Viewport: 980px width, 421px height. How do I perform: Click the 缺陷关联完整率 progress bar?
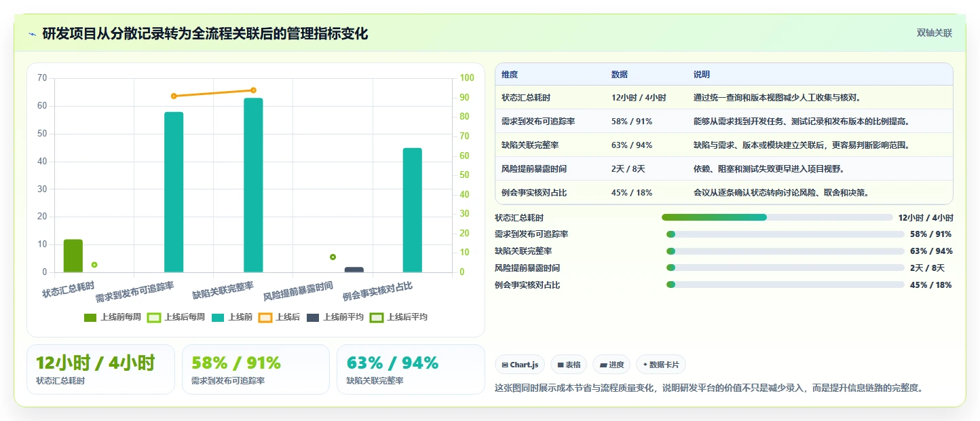(x=785, y=251)
